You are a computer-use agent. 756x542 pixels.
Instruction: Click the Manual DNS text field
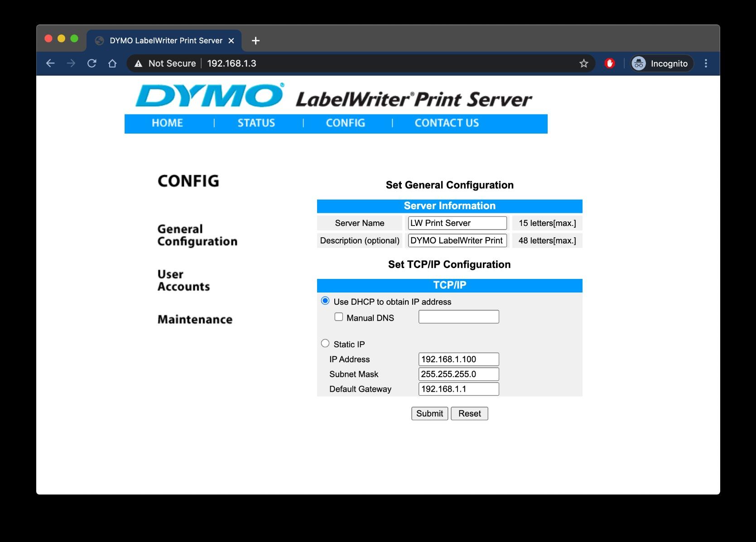tap(459, 317)
